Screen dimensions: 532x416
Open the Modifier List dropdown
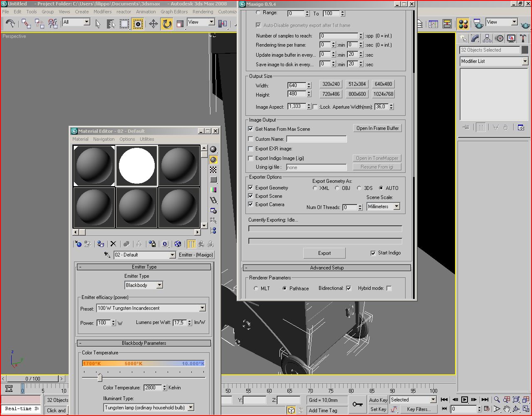click(x=494, y=61)
